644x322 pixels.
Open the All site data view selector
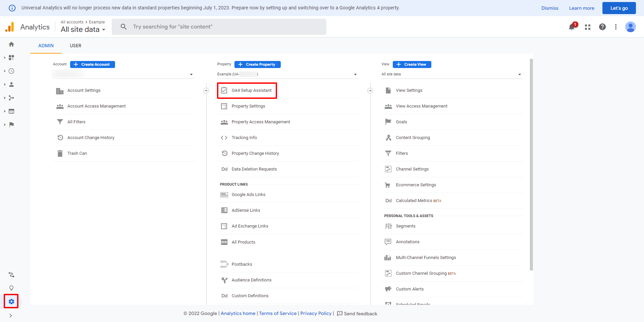[x=83, y=29]
